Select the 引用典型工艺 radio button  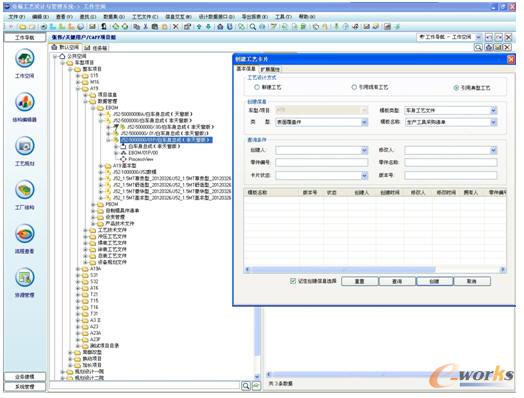456,88
